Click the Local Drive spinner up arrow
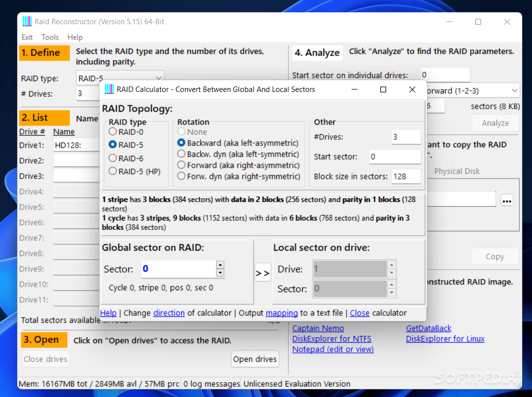 pos(392,265)
